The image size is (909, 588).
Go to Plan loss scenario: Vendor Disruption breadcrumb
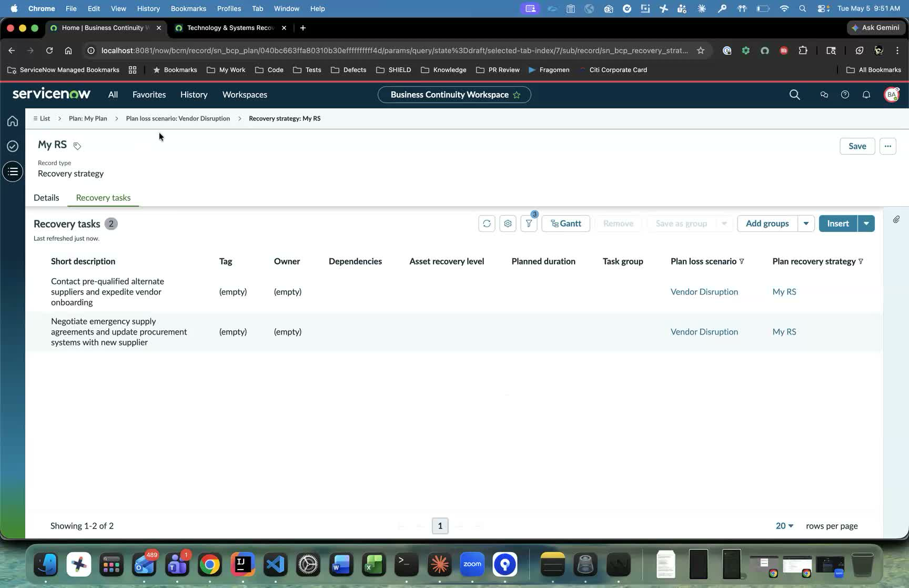pyautogui.click(x=178, y=118)
